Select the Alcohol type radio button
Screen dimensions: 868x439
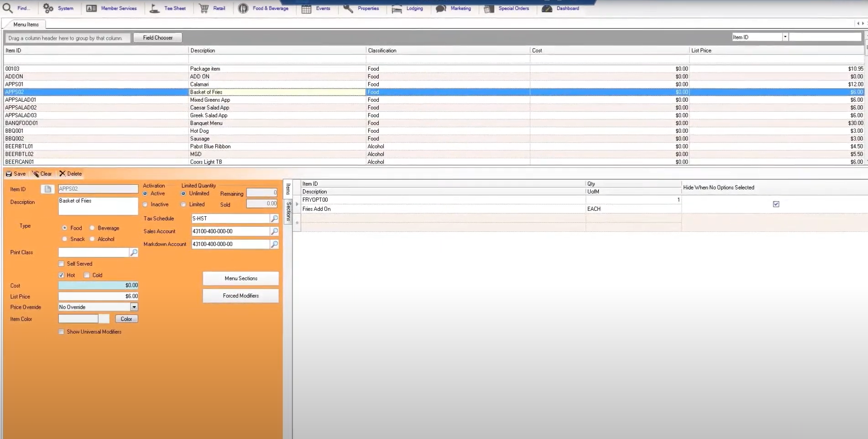[x=93, y=239]
